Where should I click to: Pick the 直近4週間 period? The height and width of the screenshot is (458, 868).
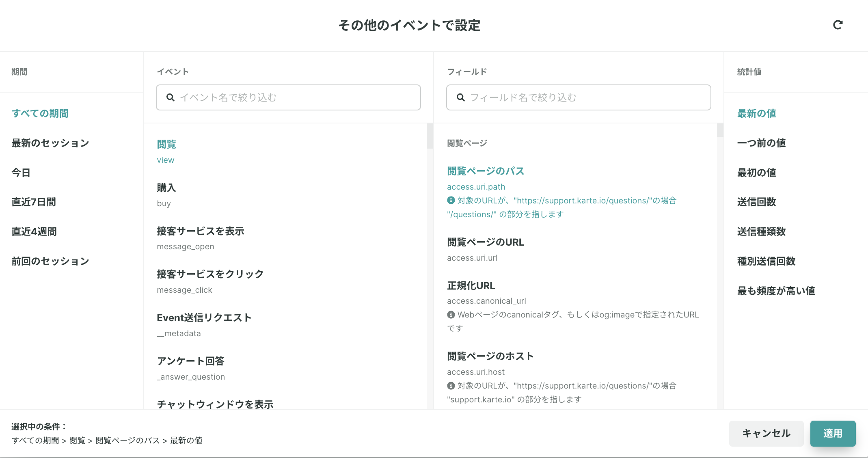pyautogui.click(x=34, y=231)
